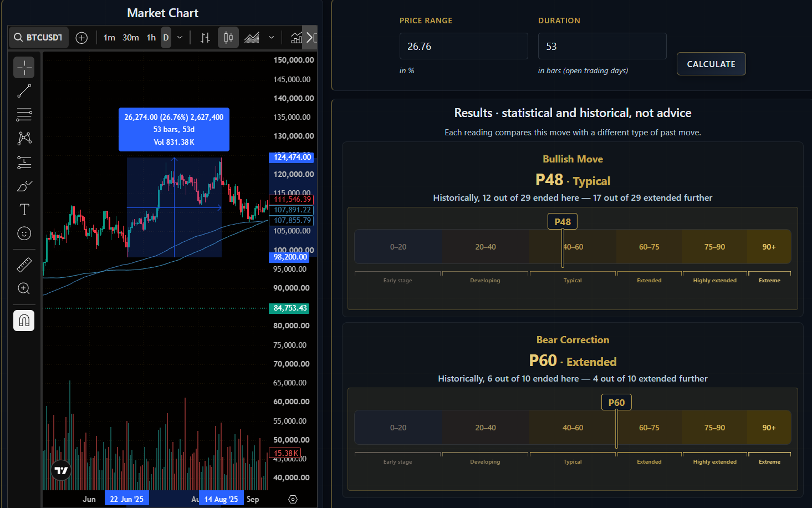Click the 111,546.39 red price label
812x508 pixels.
click(x=292, y=200)
